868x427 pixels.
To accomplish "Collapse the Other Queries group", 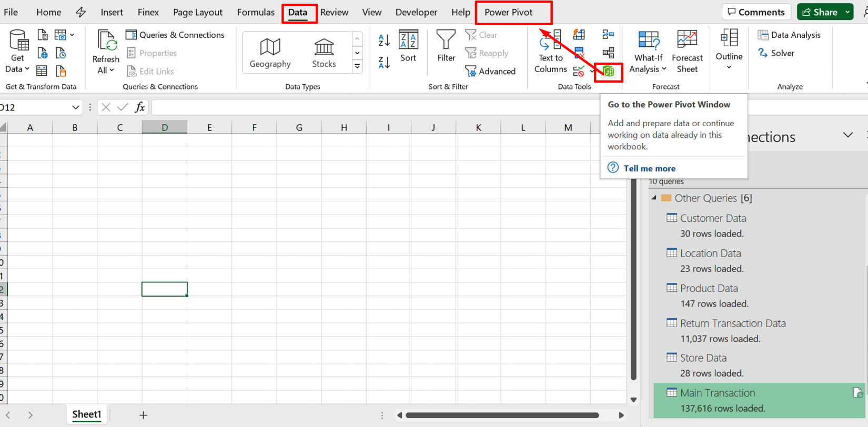I will pos(654,198).
